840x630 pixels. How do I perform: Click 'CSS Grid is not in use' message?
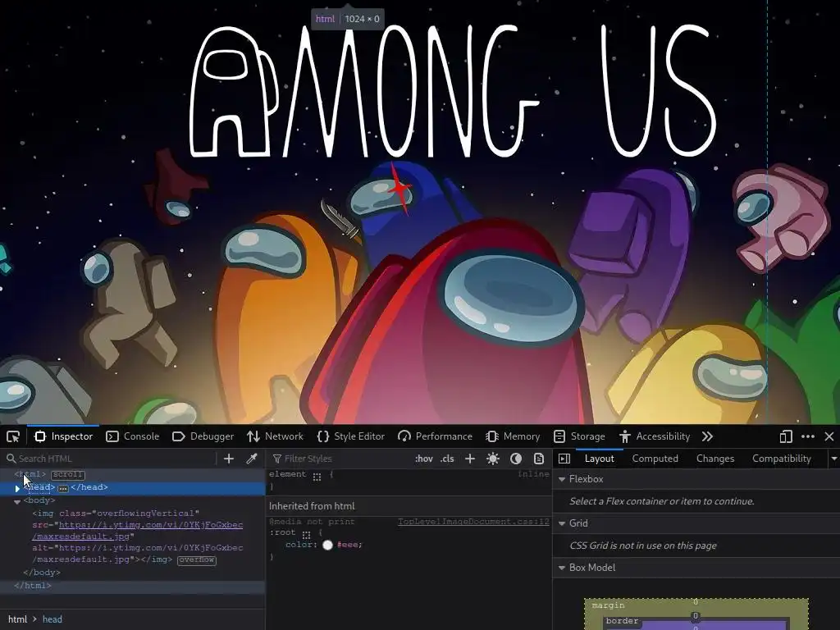tap(643, 546)
